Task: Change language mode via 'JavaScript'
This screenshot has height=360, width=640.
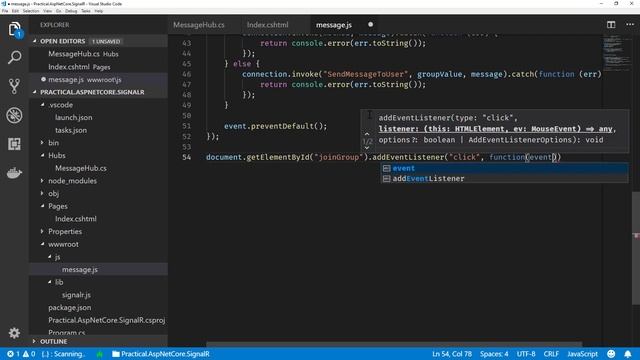Action: (582, 354)
